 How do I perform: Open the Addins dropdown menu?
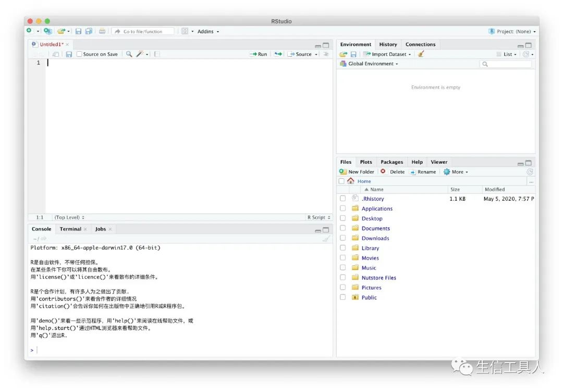pos(208,32)
